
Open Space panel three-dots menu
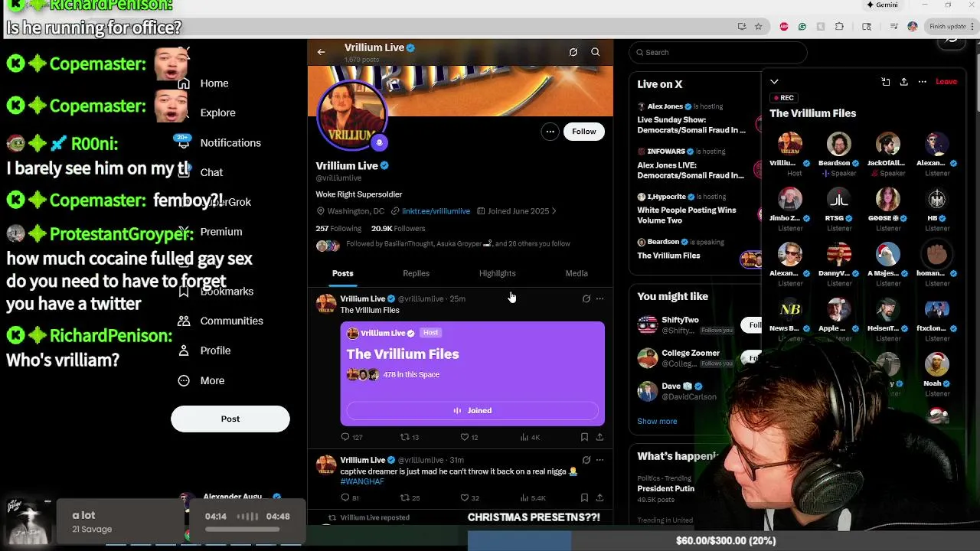point(923,82)
